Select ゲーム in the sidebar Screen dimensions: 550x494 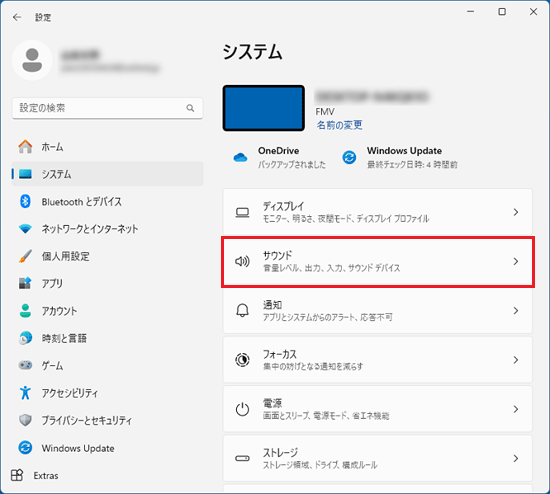pyautogui.click(x=107, y=365)
